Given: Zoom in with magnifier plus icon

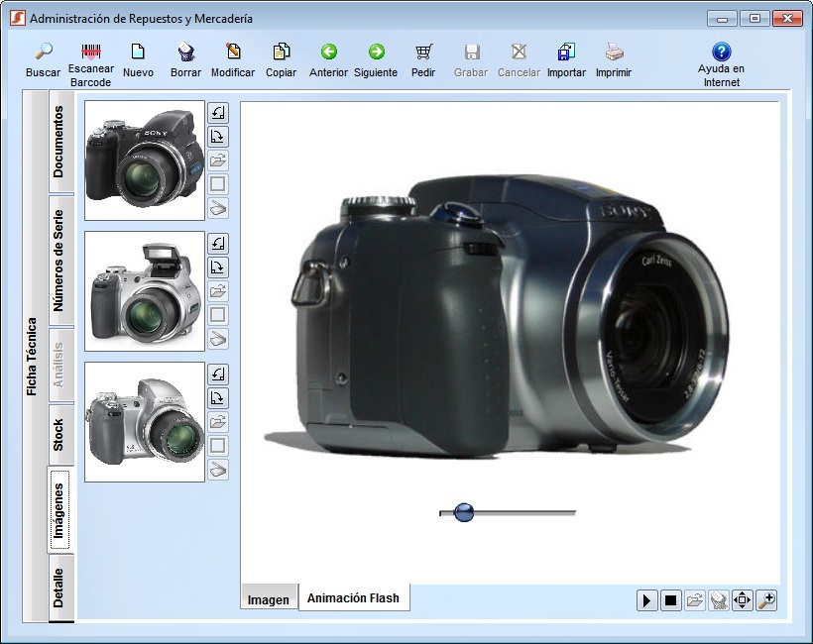Looking at the screenshot, I should (765, 600).
